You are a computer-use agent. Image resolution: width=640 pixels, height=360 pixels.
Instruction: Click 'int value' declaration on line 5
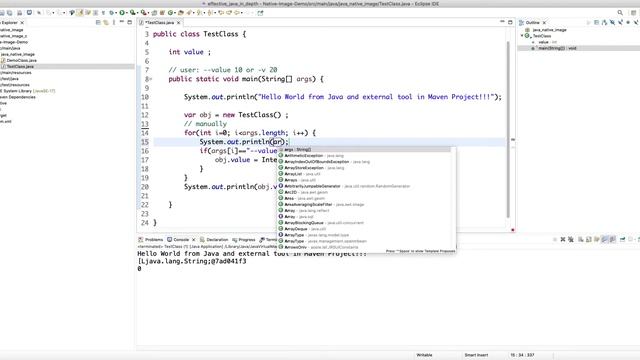click(190, 52)
